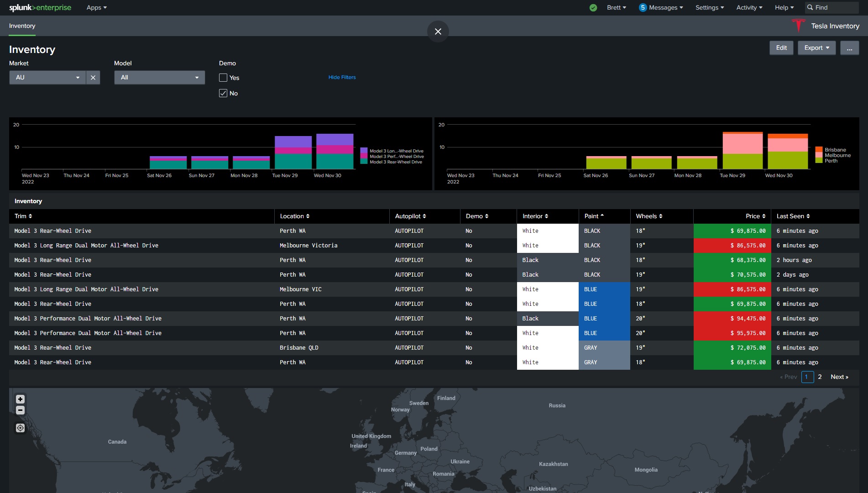This screenshot has width=868, height=493.
Task: Click the Wed Nov 30 bar in location chart
Action: coord(788,152)
